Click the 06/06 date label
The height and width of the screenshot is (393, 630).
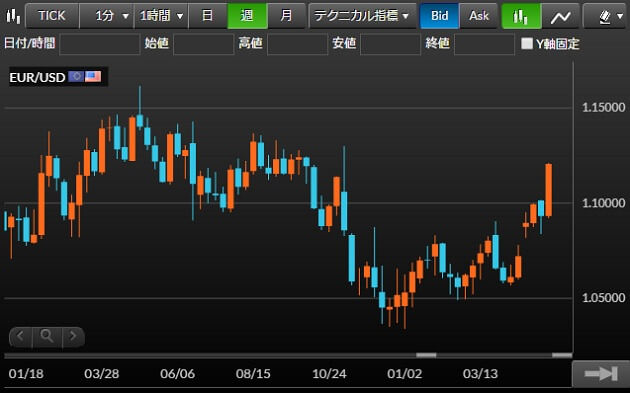177,374
